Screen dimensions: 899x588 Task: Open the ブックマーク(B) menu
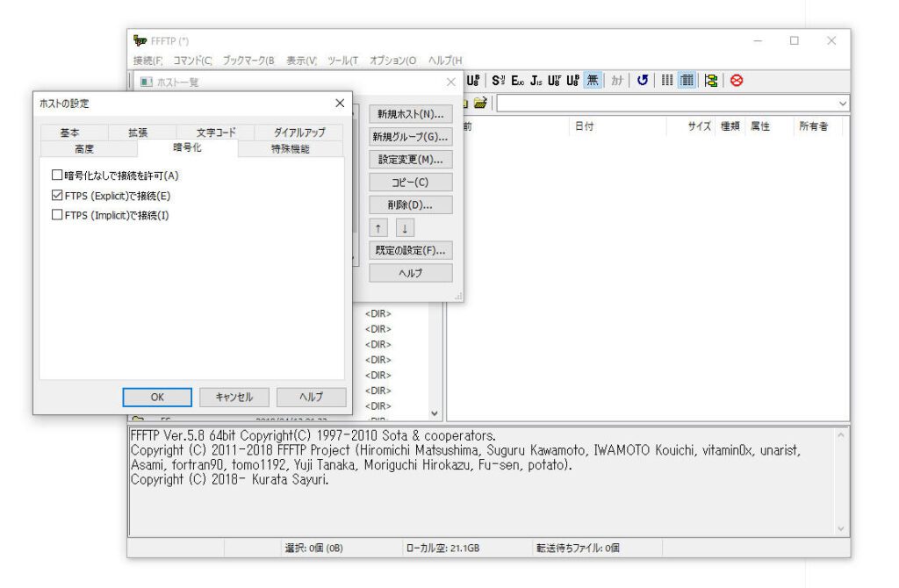(248, 61)
